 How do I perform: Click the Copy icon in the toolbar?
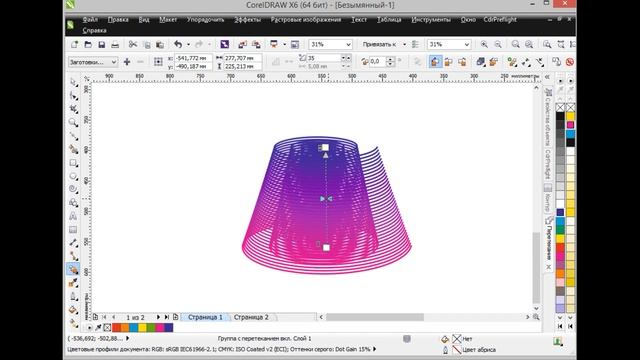tap(147, 44)
